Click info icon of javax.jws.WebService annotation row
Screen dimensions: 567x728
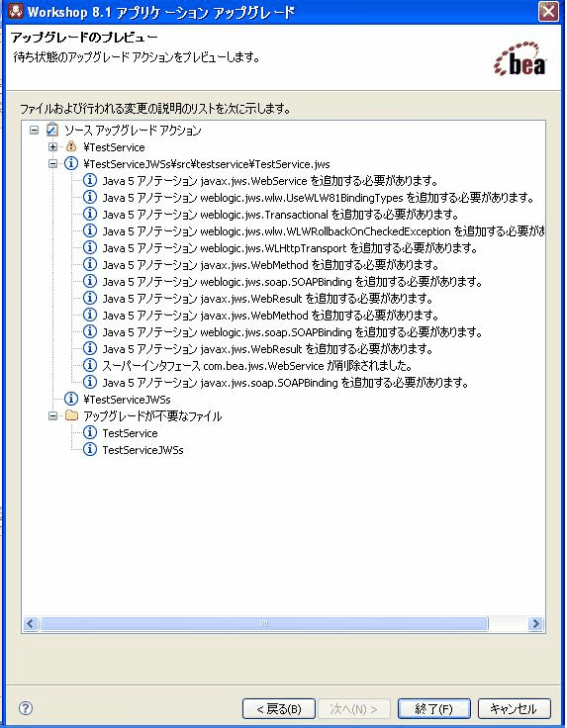[90, 180]
